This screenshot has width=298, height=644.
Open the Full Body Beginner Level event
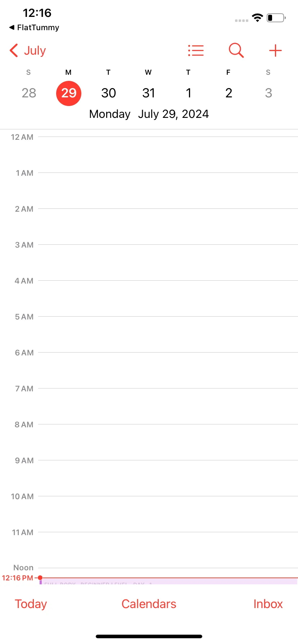(x=168, y=581)
